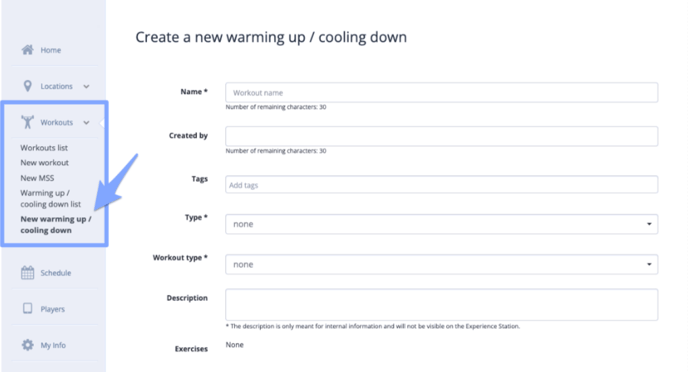This screenshot has height=372, width=688.
Task: Open the Type dropdown
Action: coord(441,224)
